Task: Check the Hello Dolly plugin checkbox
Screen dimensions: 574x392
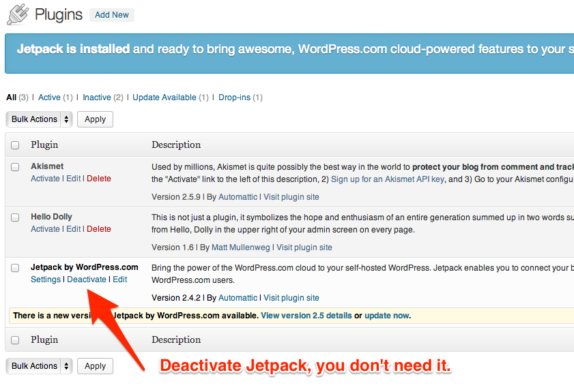Action: tap(15, 217)
